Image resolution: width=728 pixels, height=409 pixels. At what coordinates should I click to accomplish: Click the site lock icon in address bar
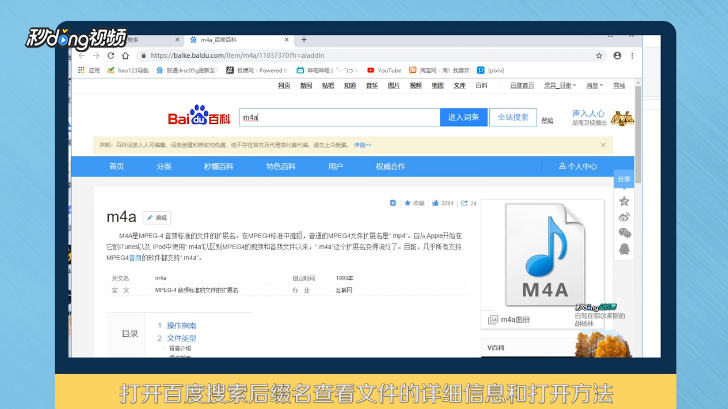tap(143, 56)
